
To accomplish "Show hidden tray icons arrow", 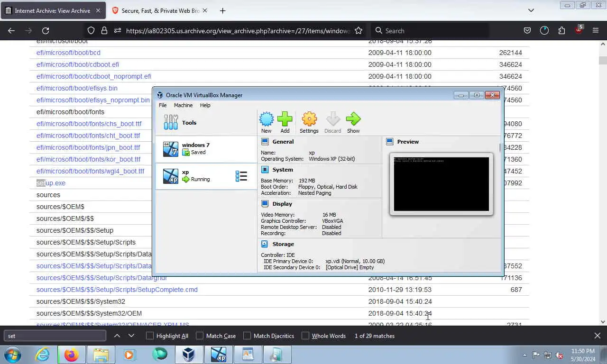I will coord(524,355).
